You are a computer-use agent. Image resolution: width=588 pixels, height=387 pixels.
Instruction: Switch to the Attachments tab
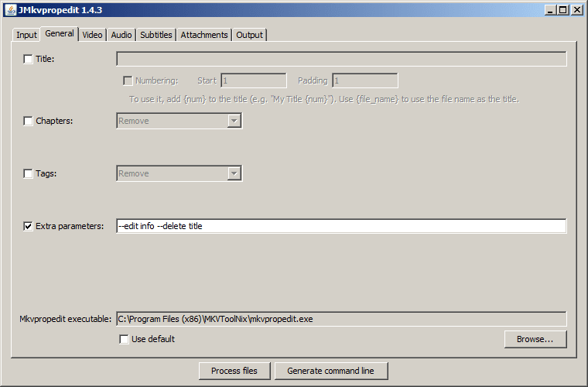click(x=204, y=35)
